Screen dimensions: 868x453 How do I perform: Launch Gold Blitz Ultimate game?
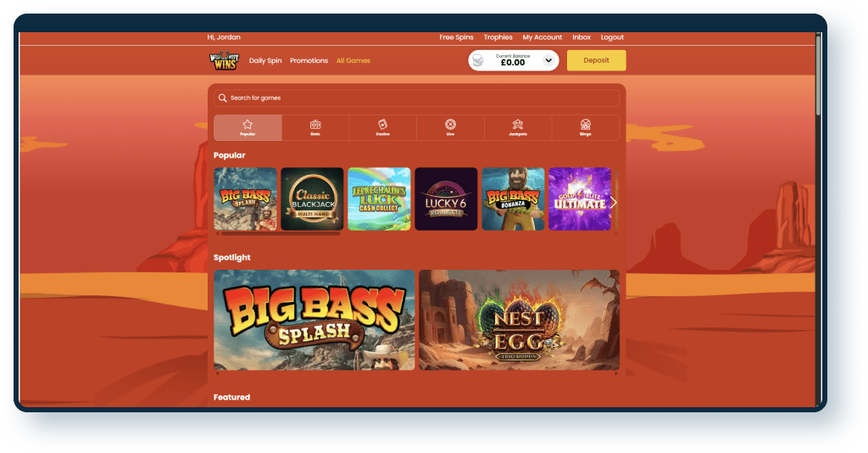pos(580,199)
